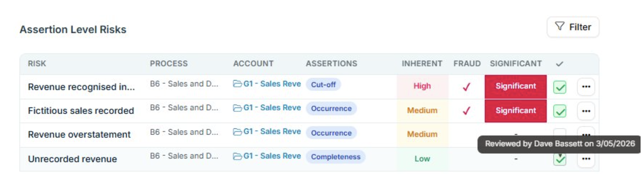Open the Filter button

pos(572,27)
